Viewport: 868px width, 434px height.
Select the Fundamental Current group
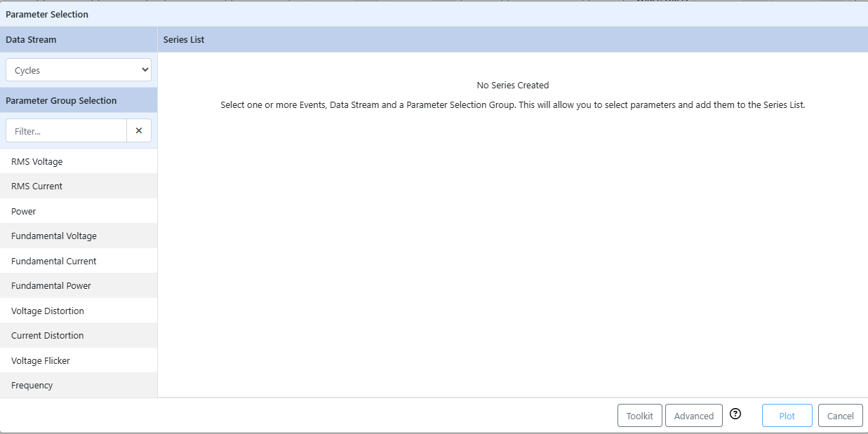point(79,261)
